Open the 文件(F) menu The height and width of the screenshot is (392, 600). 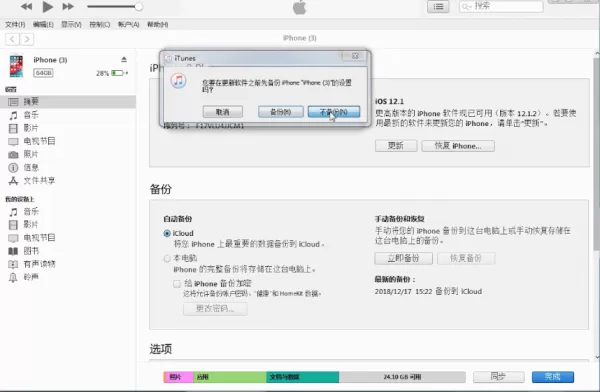coord(15,24)
